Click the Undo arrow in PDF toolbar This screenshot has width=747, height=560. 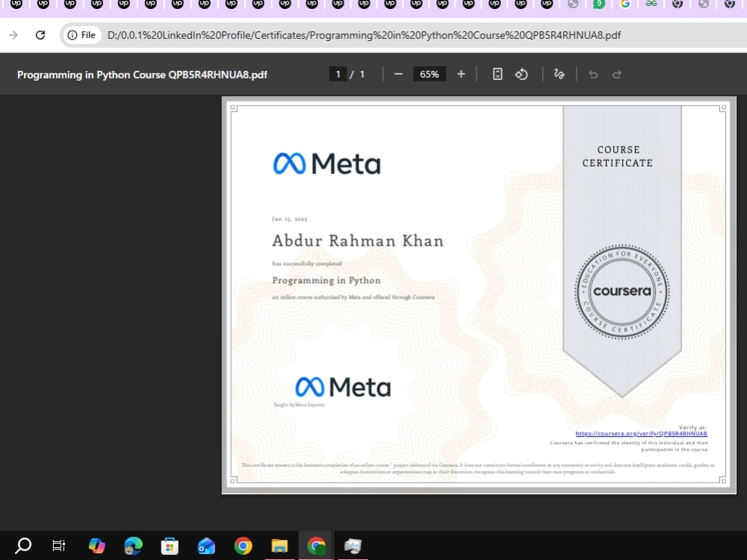point(593,74)
